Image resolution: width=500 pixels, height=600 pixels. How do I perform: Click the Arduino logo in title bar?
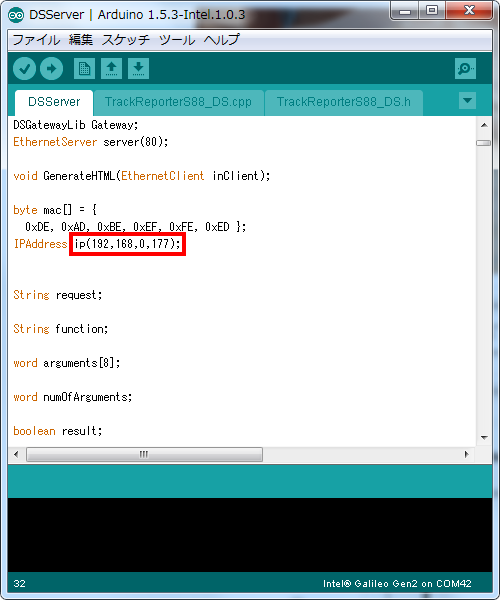coord(16,15)
